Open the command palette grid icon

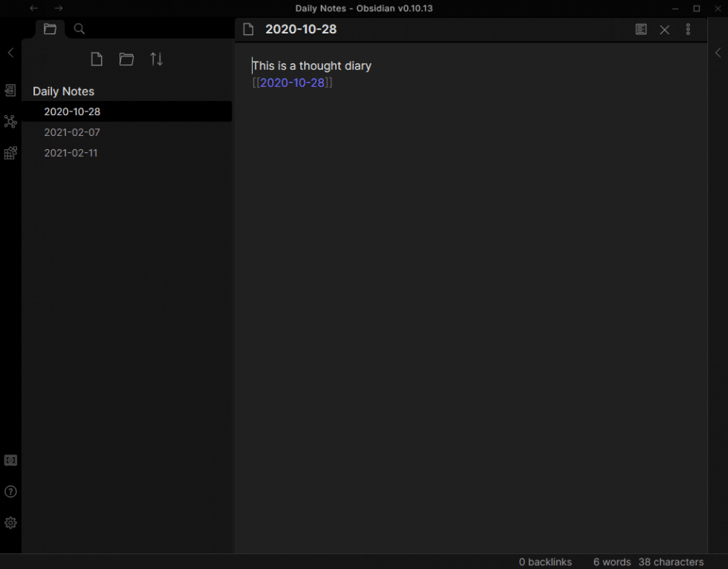pos(10,152)
